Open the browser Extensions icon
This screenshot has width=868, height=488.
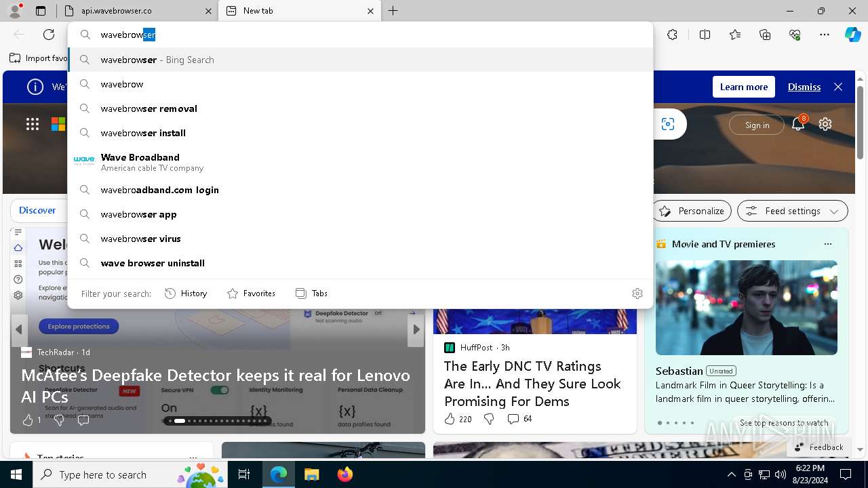point(672,35)
